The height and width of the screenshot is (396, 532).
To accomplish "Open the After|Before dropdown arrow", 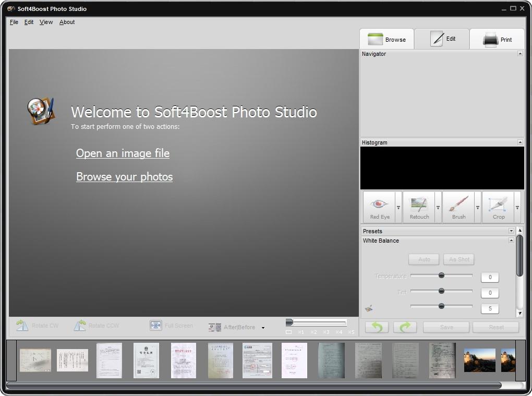I will point(263,328).
